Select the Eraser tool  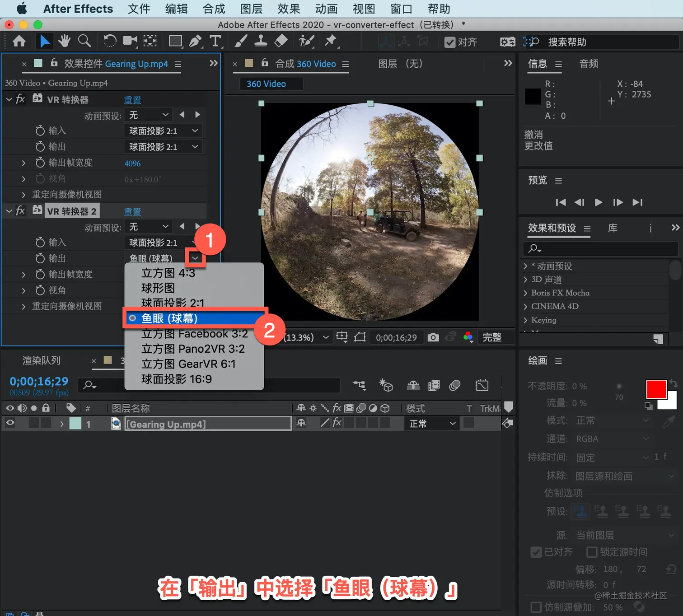(x=281, y=42)
